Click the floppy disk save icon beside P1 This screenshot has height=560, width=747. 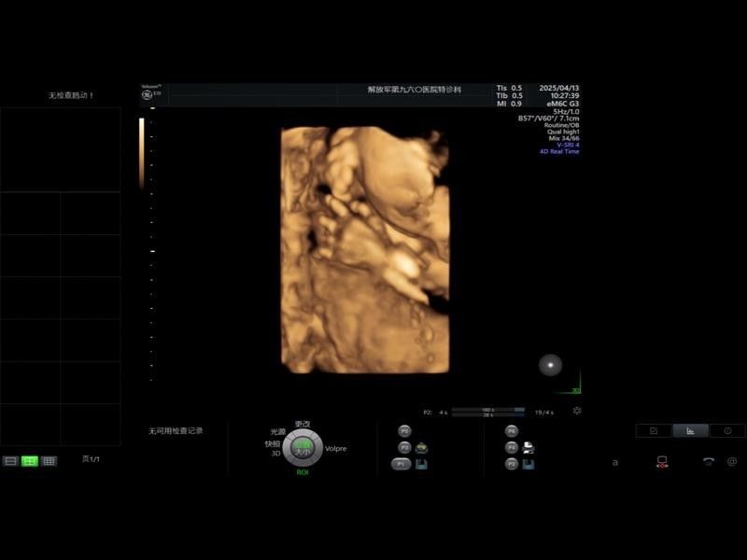(x=421, y=464)
